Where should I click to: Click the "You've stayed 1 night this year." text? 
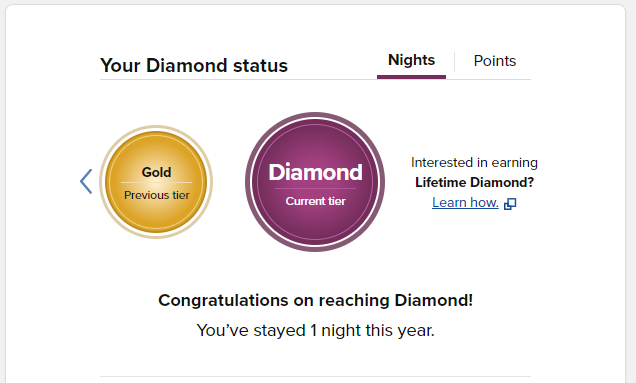point(316,330)
